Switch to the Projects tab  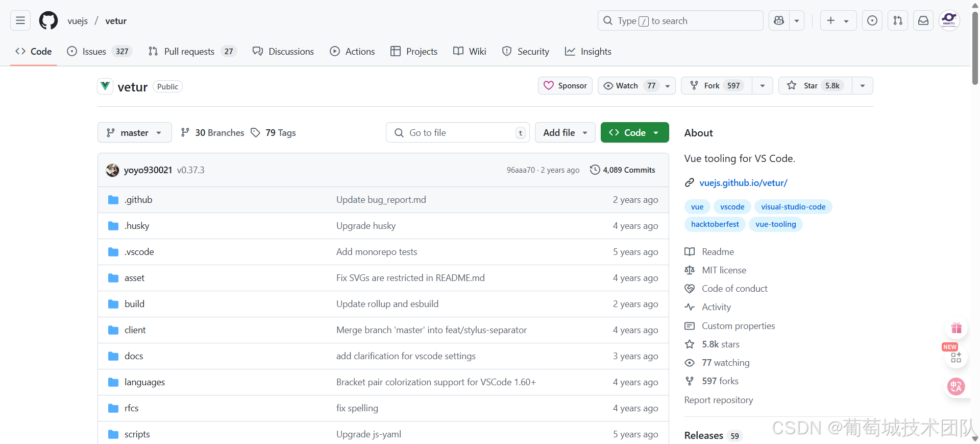(414, 52)
